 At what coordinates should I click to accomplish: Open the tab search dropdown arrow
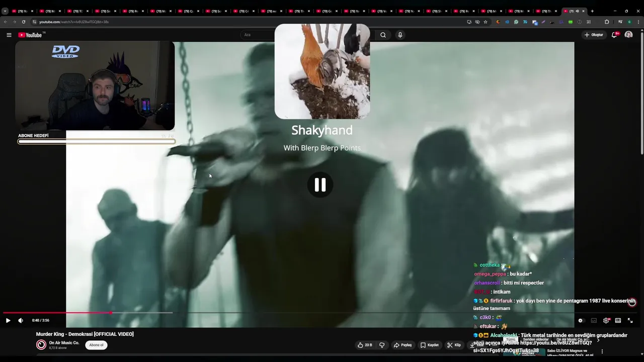tap(5, 11)
